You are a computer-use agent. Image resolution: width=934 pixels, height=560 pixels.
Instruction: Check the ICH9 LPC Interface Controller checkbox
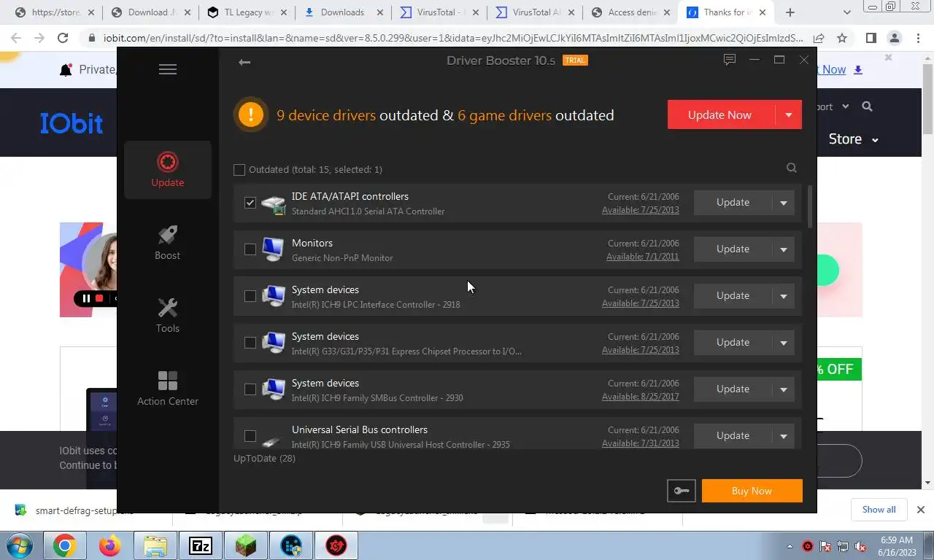pyautogui.click(x=250, y=296)
